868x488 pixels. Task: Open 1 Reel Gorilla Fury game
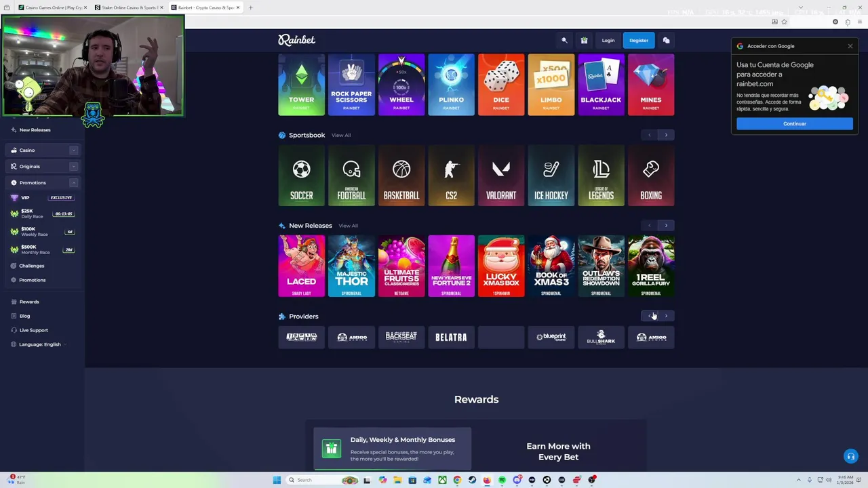pos(651,266)
